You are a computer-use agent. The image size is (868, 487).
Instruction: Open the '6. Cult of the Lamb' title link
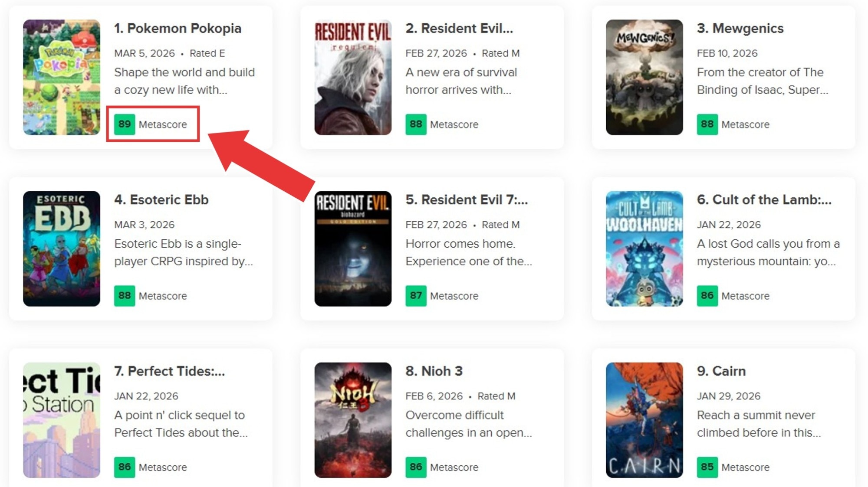(764, 199)
